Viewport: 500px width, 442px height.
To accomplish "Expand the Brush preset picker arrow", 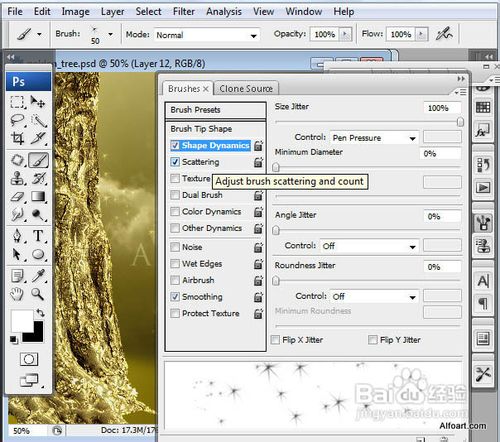I will point(110,34).
